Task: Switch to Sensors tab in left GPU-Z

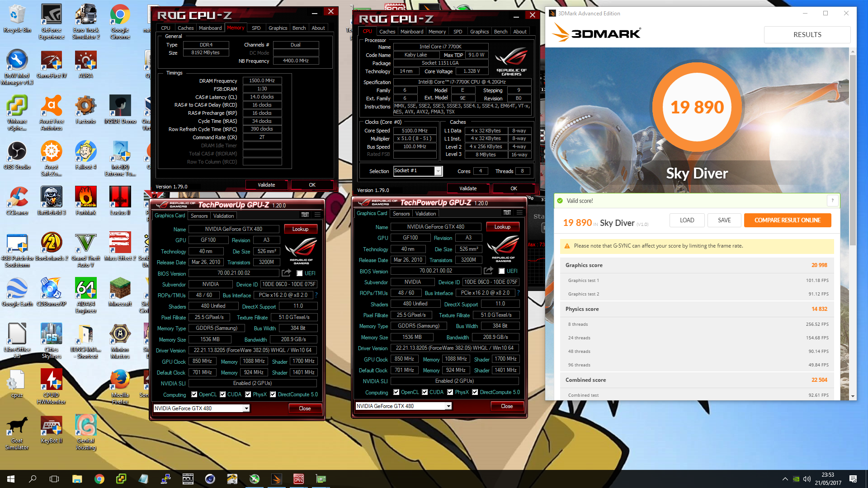Action: tap(199, 216)
